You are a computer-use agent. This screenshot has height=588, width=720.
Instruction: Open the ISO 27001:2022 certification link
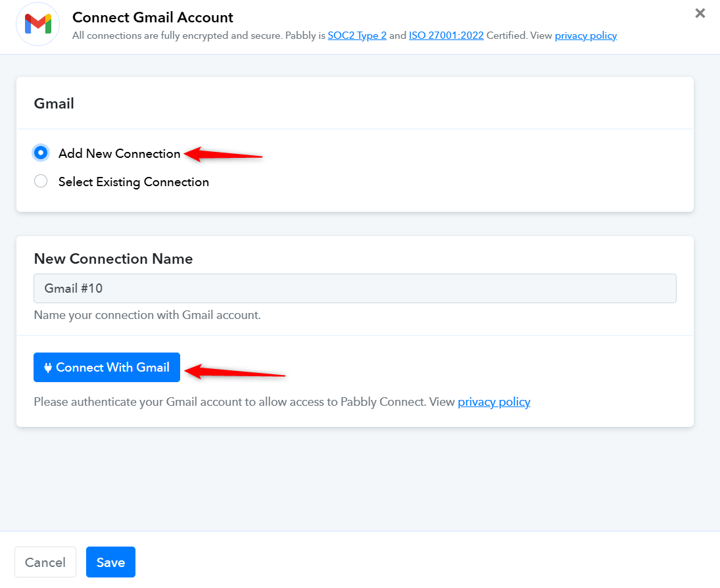(x=446, y=36)
